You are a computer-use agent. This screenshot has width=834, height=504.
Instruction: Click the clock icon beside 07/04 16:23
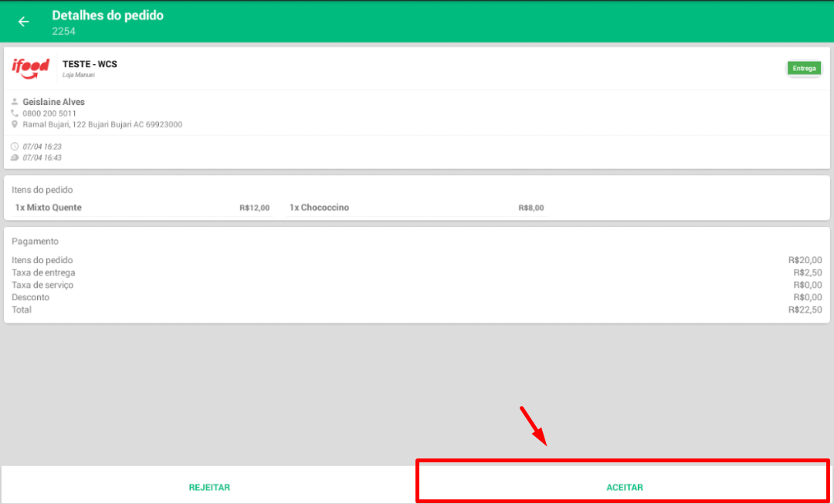coord(15,146)
